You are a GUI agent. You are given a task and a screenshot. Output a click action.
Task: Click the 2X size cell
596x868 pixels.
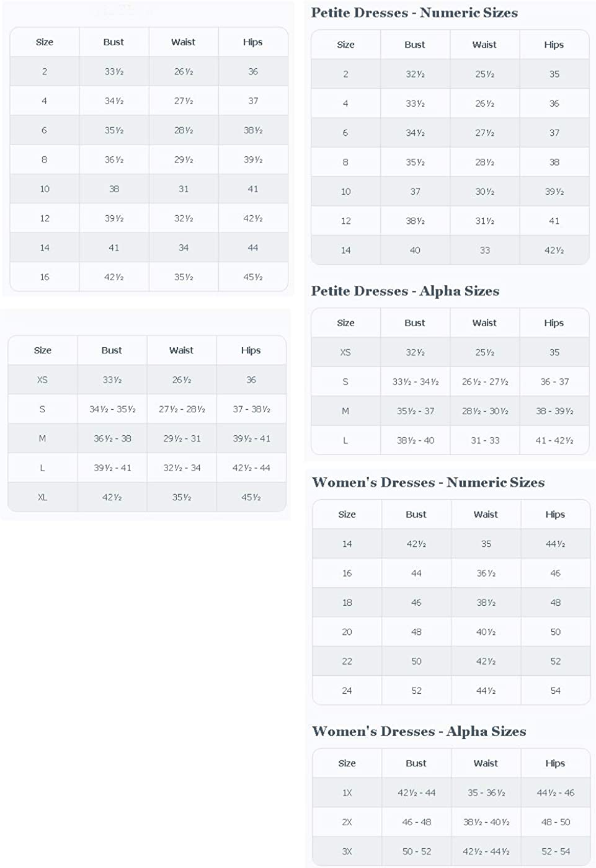(x=347, y=822)
